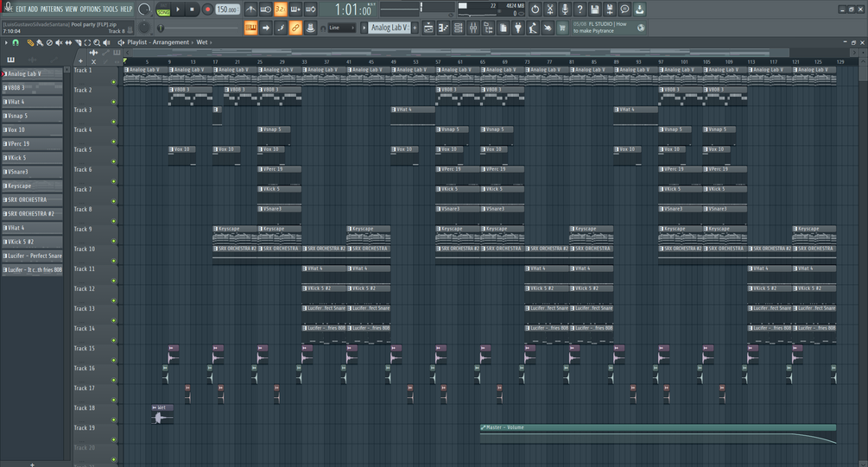Open Playlist options menu arrow
868x467 pixels.
(x=5, y=42)
